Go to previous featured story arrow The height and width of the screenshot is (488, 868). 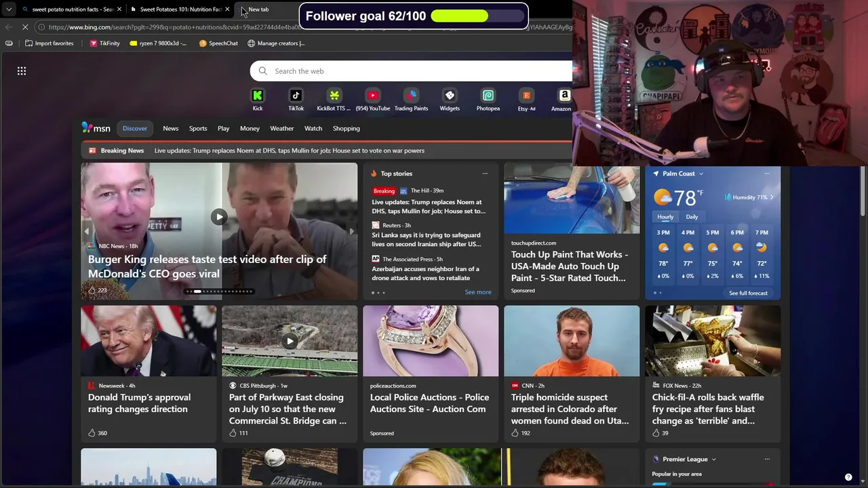87,231
